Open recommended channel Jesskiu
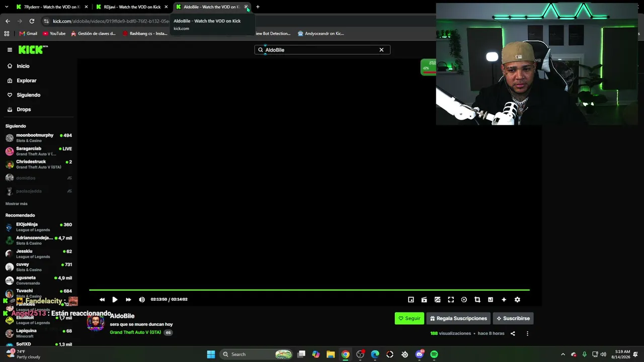This screenshot has height=362, width=644. tap(39, 253)
